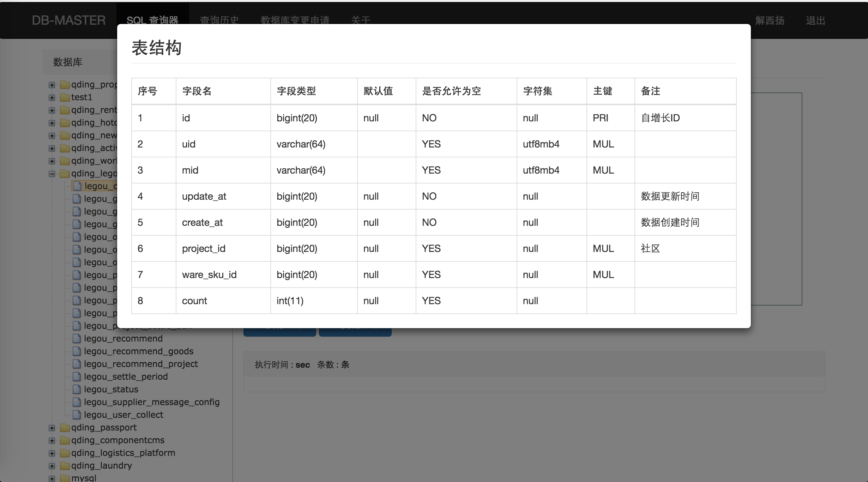Screen dimensions: 868x482
Task: Click folder icon of qding_laundry database
Action: (65, 466)
